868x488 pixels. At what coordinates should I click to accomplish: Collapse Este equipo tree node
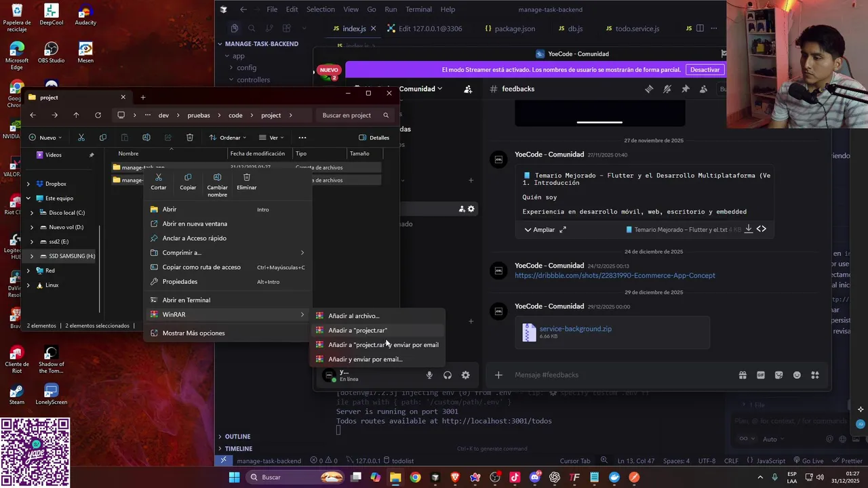pos(28,199)
